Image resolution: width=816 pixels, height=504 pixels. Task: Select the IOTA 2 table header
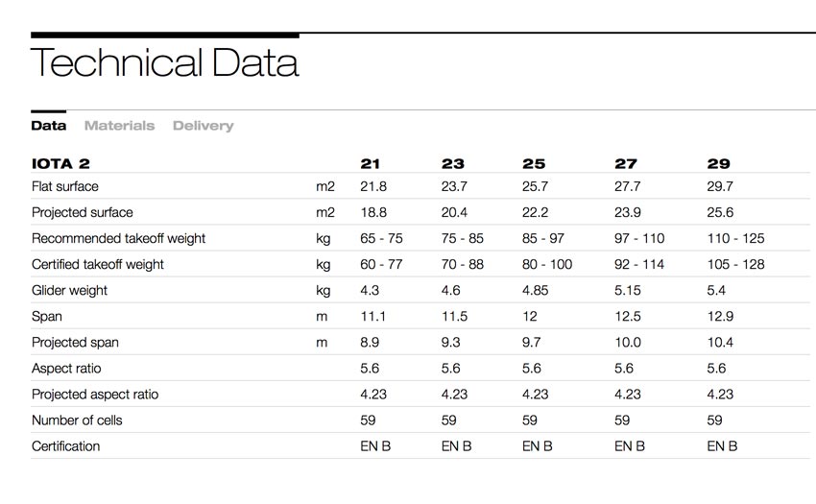point(60,163)
